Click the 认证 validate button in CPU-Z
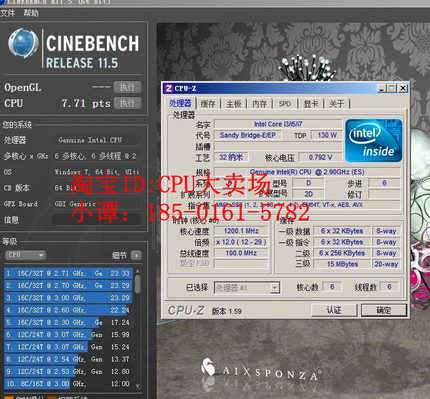 334,310
